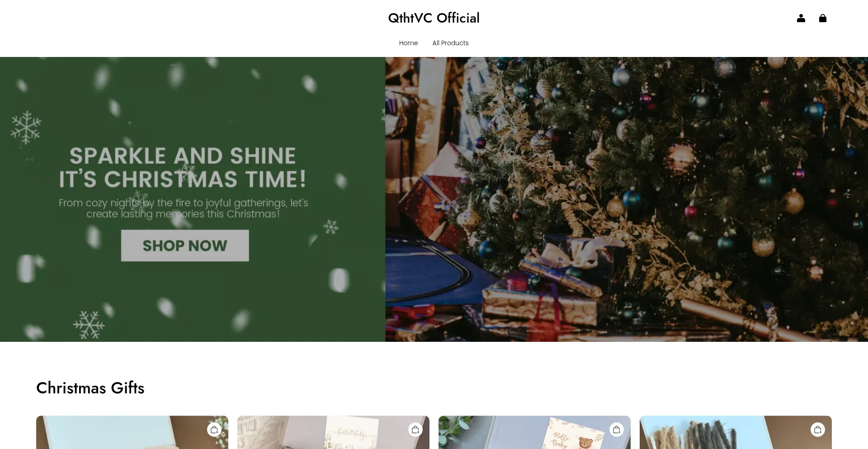Open the All Products menu item
This screenshot has height=449, width=868.
pyautogui.click(x=450, y=43)
